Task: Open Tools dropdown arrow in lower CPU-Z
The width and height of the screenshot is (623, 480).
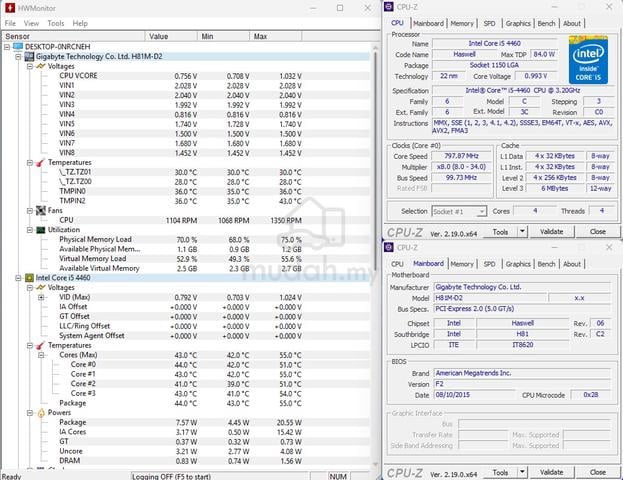Action: pos(522,472)
